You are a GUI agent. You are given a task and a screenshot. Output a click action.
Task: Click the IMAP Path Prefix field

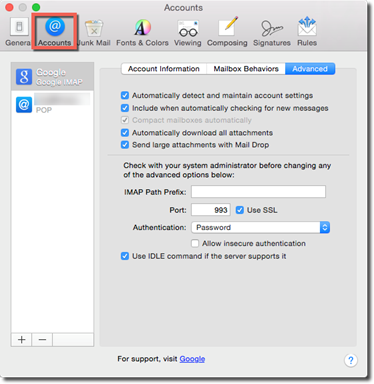(x=258, y=192)
